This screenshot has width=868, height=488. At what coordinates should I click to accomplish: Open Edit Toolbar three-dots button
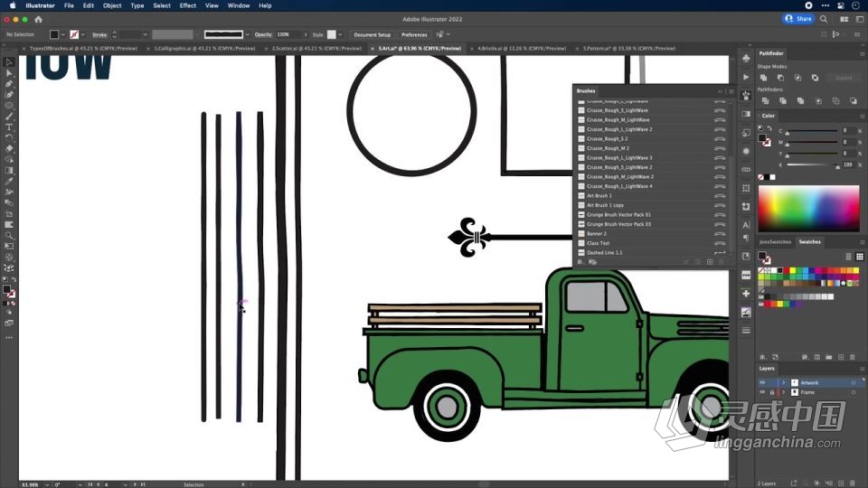[9, 337]
